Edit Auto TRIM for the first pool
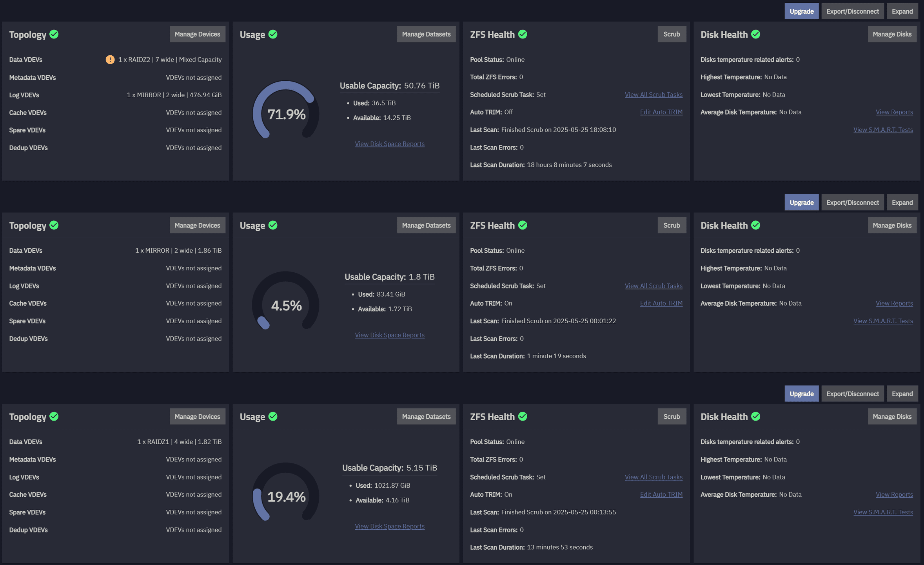924x565 pixels. pyautogui.click(x=661, y=112)
